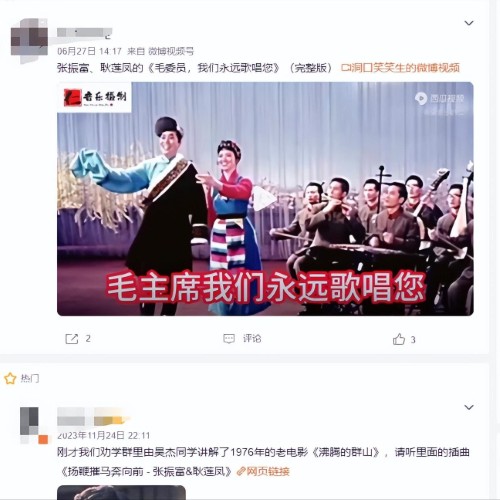This screenshot has width=500, height=500.
Task: Expand the first post's chevron menu
Action: [x=469, y=23]
